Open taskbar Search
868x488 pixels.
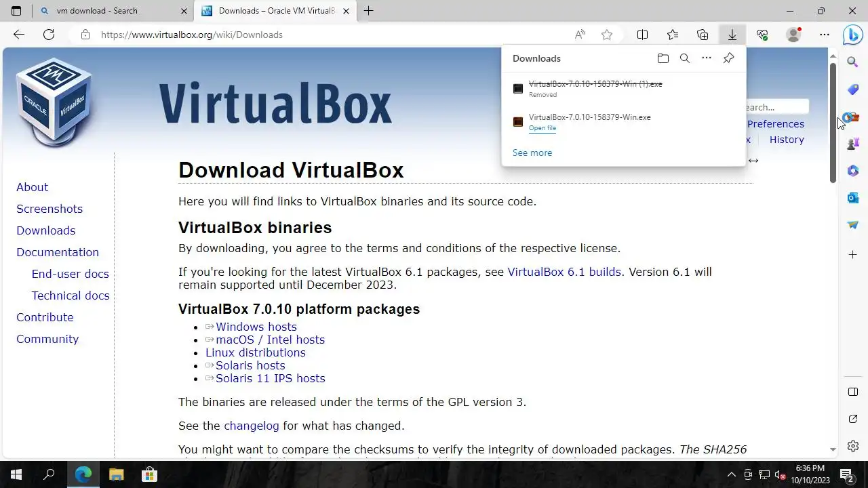pos(49,474)
